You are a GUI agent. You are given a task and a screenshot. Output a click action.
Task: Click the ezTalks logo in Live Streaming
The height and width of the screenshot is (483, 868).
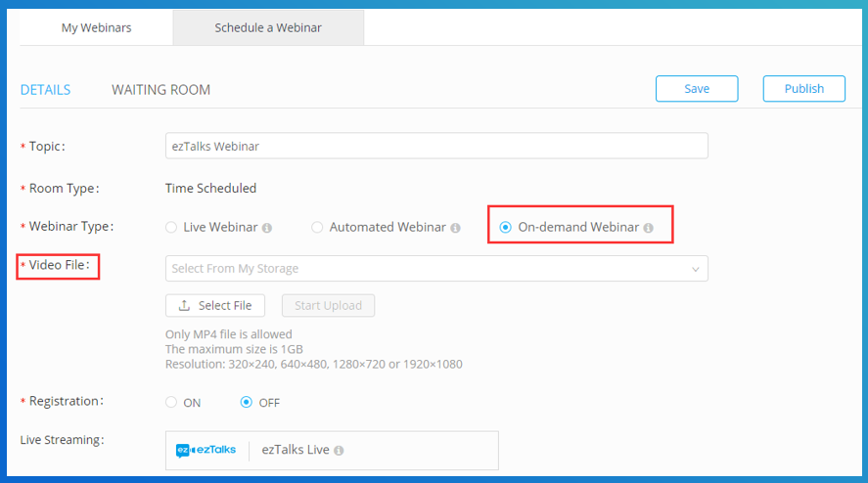click(206, 451)
